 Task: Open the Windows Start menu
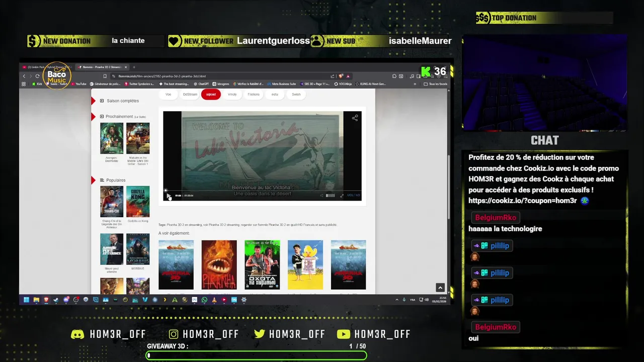tap(26, 300)
